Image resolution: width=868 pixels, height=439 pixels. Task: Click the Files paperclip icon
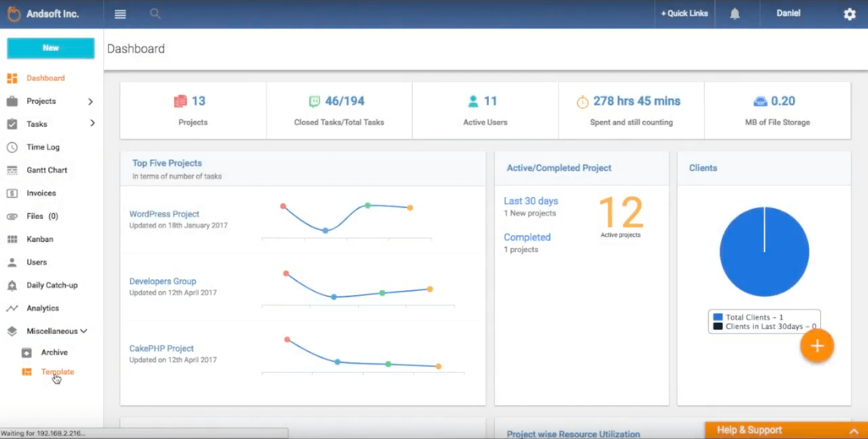coord(12,216)
